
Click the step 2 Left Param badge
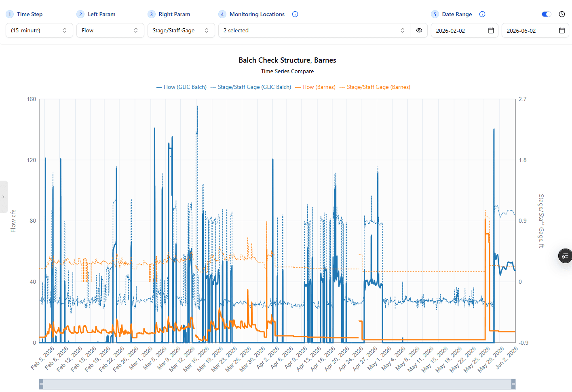coord(80,14)
